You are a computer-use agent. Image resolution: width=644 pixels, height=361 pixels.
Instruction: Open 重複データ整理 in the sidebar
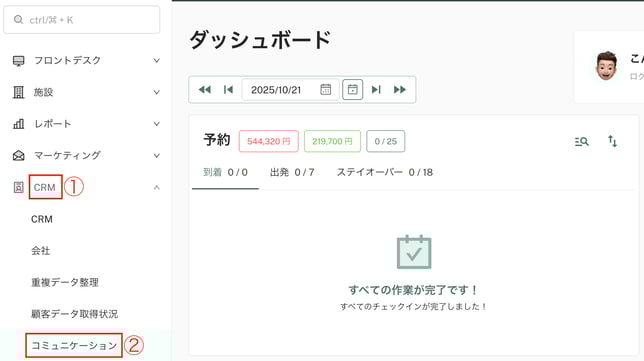(65, 283)
